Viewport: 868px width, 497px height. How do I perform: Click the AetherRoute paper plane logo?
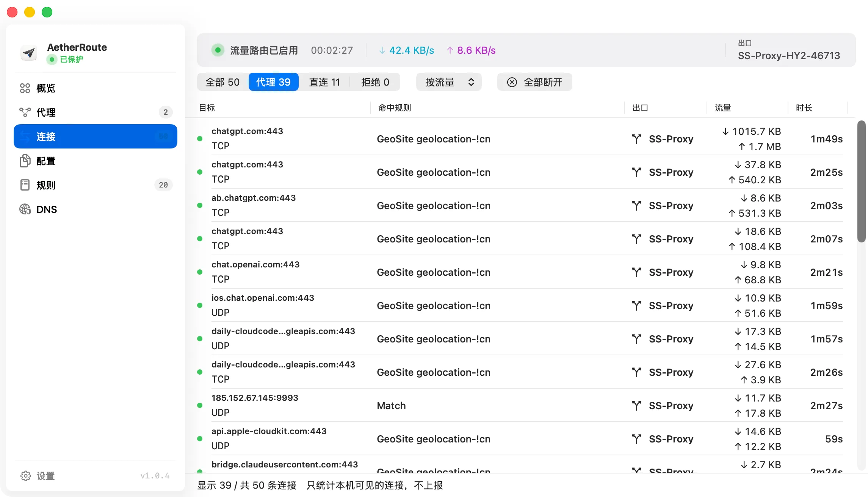(x=29, y=53)
